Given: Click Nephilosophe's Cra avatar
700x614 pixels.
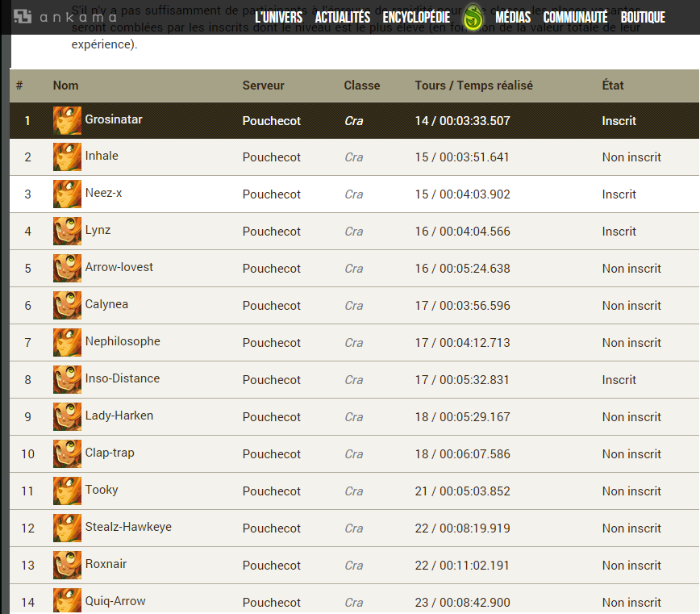Looking at the screenshot, I should pos(68,342).
